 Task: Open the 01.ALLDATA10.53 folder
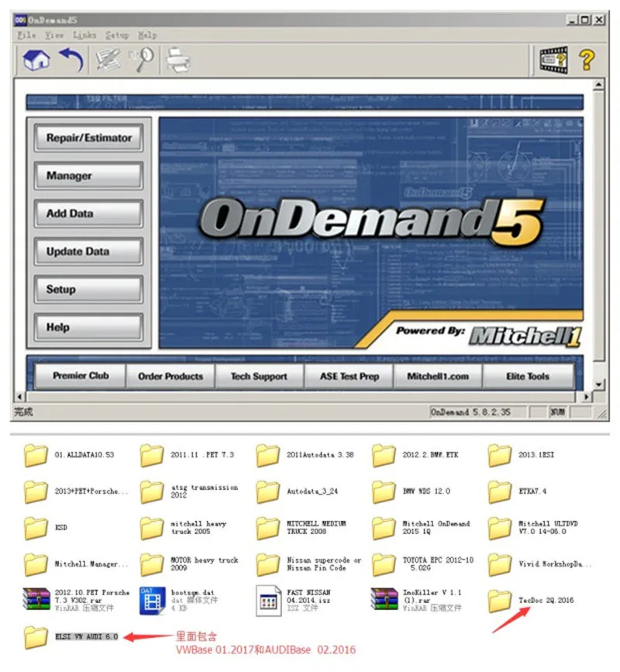pos(70,455)
